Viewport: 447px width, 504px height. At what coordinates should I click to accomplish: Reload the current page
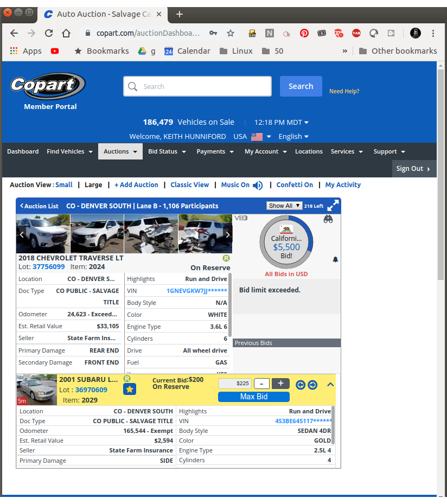click(48, 33)
